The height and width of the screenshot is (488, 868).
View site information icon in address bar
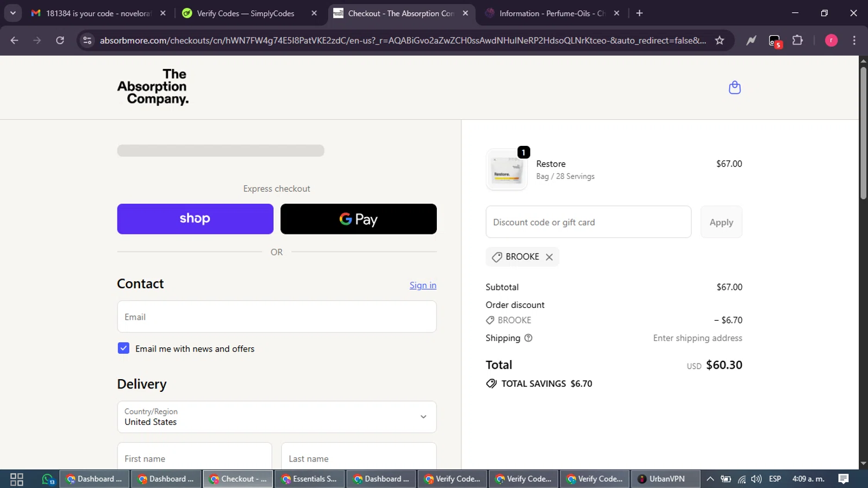click(x=87, y=41)
